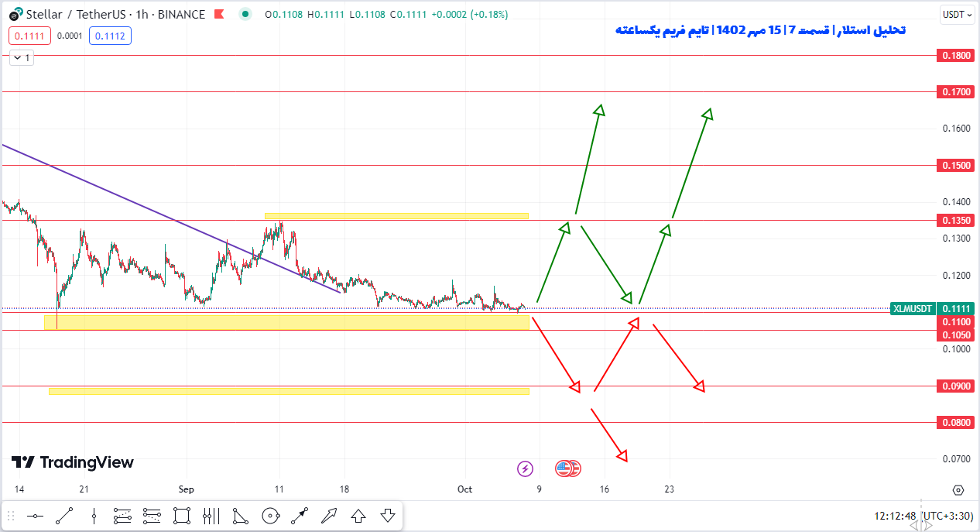Select the trend line tool
The height and width of the screenshot is (532, 980).
[x=64, y=516]
